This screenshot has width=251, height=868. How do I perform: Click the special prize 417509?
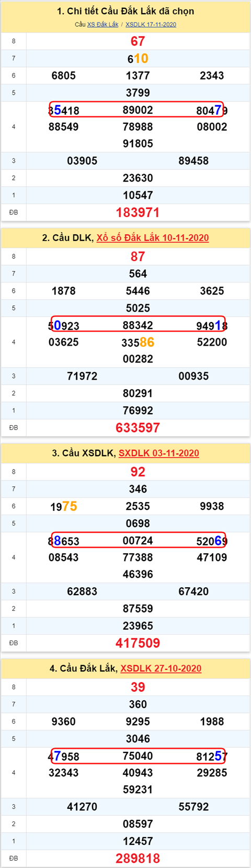[138, 644]
